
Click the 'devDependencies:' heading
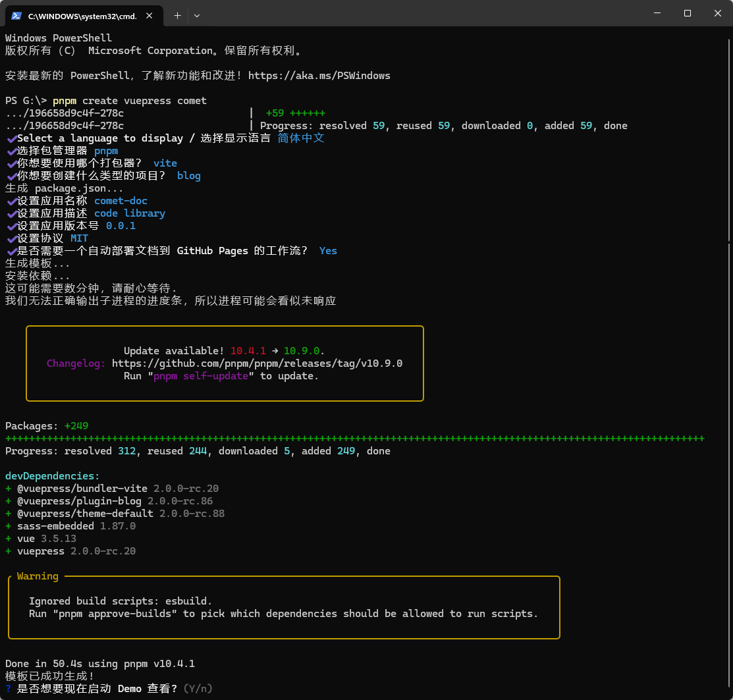(x=53, y=476)
